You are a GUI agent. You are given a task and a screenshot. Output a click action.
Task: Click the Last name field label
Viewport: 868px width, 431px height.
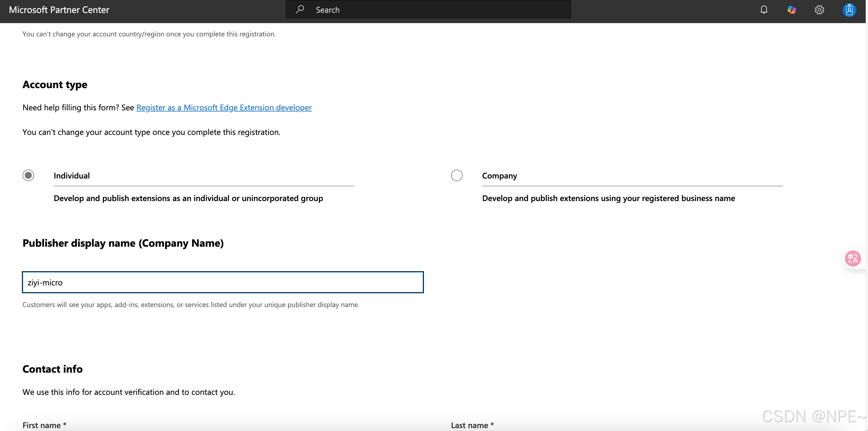point(472,425)
